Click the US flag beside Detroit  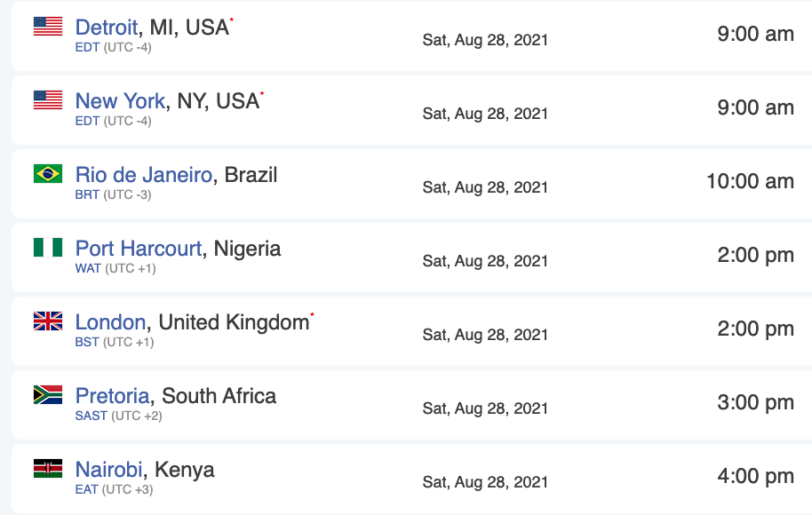[x=48, y=27]
